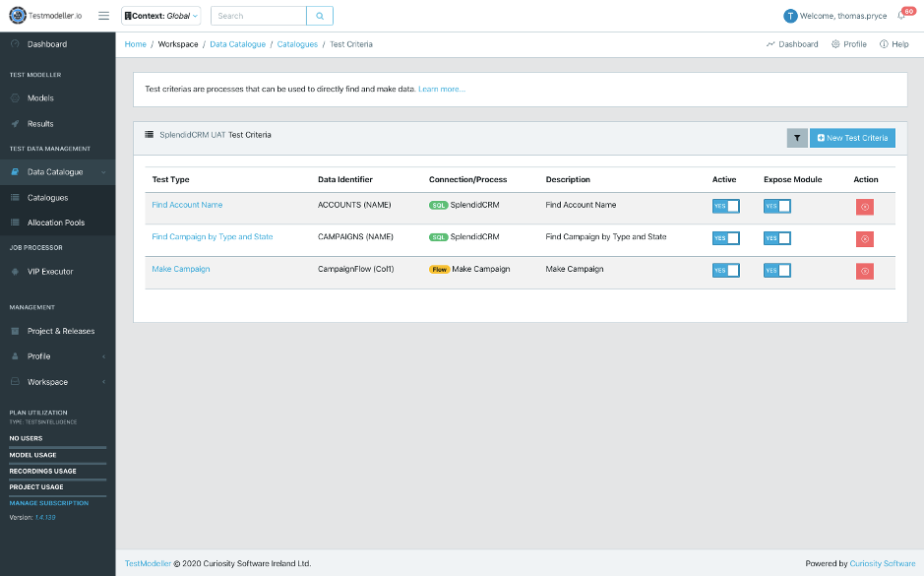Expand the Workspace sidebar menu
Viewport: 924px width, 576px height.
57,382
